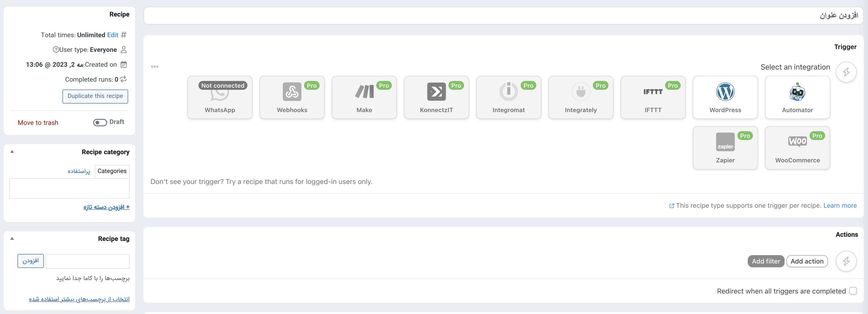The width and height of the screenshot is (868, 314).
Task: Open the Categories tab
Action: click(112, 171)
